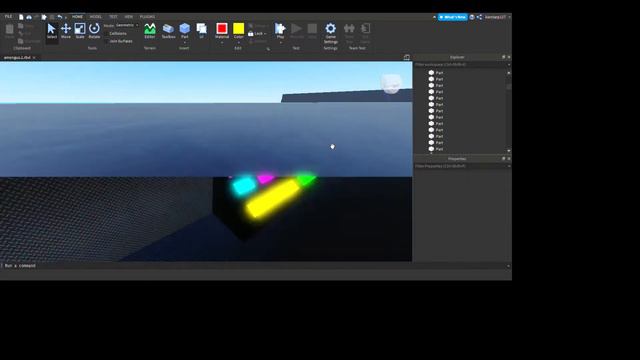Viewport: 640px width, 360px height.
Task: Click the Run a command bar
Action: 255,266
